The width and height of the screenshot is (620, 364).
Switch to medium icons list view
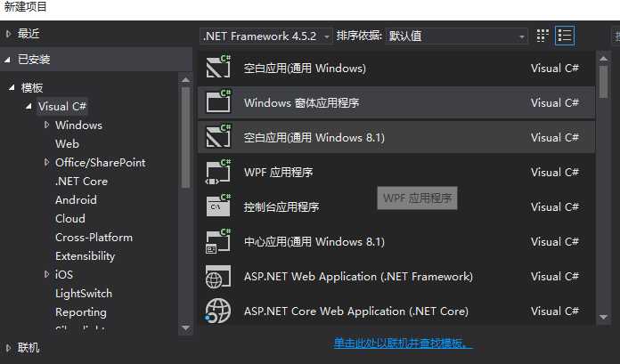[x=564, y=36]
